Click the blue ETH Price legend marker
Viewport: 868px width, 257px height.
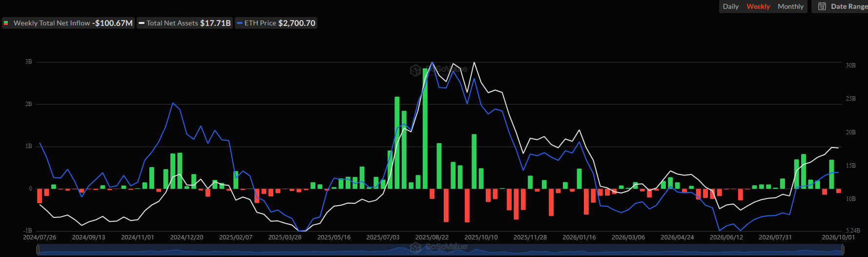point(240,23)
